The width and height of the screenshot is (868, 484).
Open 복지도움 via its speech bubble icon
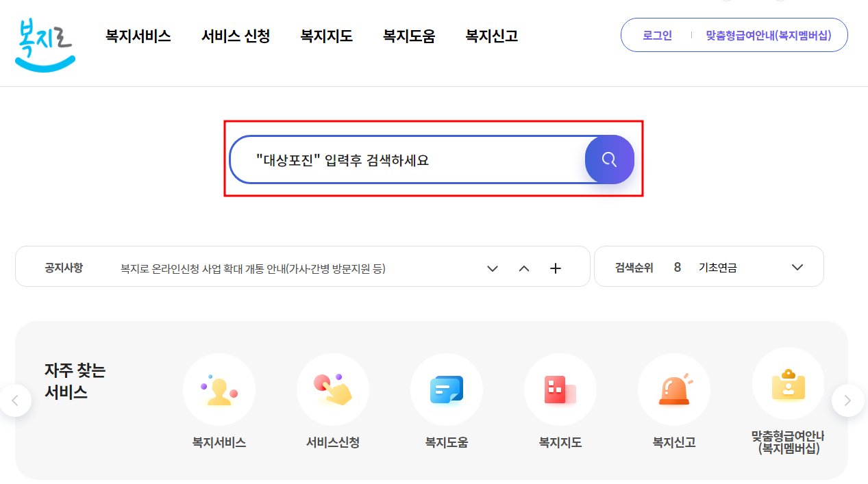click(447, 388)
